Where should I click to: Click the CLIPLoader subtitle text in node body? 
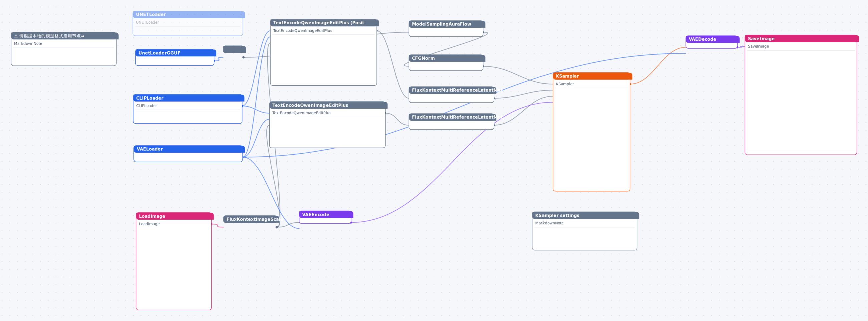coord(146,106)
